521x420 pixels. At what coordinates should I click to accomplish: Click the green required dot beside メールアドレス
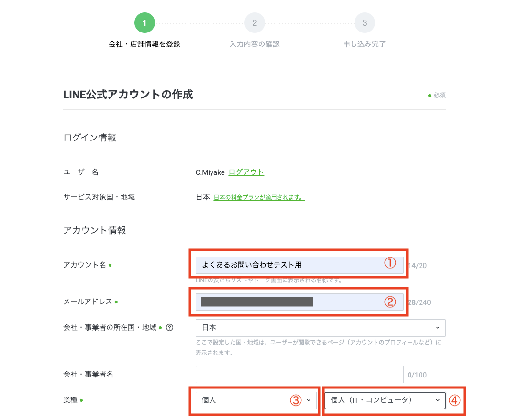click(x=116, y=302)
